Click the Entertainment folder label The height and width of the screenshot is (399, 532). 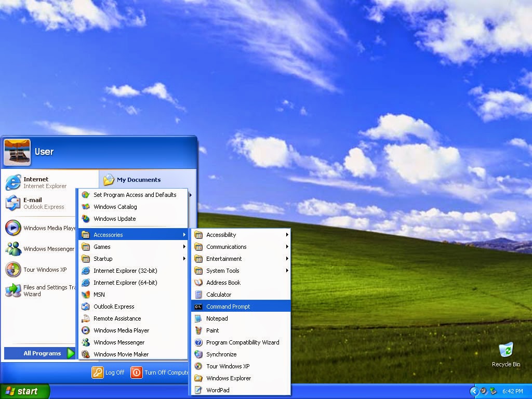(224, 259)
